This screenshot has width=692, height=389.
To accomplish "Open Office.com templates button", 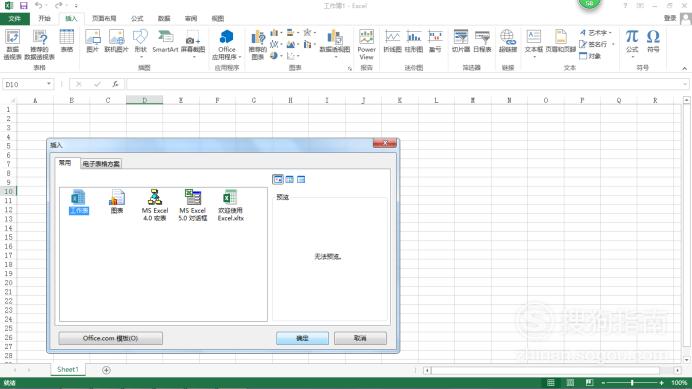I will click(x=110, y=338).
